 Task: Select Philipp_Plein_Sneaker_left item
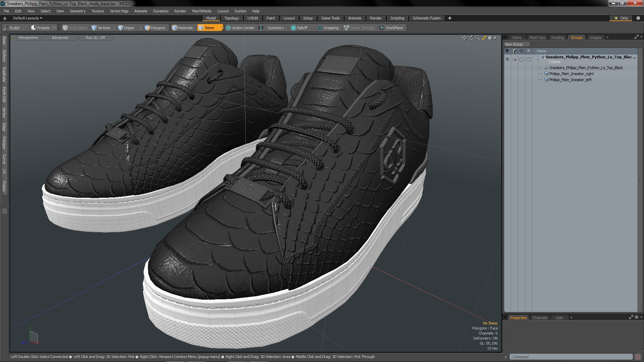pyautogui.click(x=570, y=80)
